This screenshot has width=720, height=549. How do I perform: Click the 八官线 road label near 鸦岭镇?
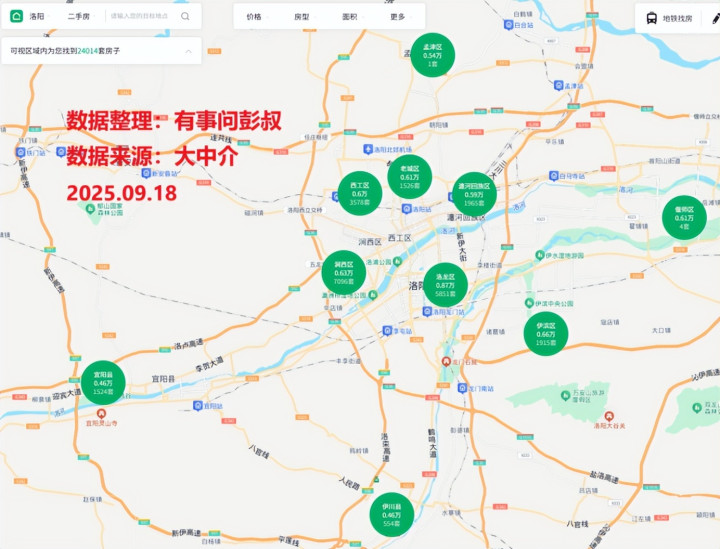click(259, 451)
